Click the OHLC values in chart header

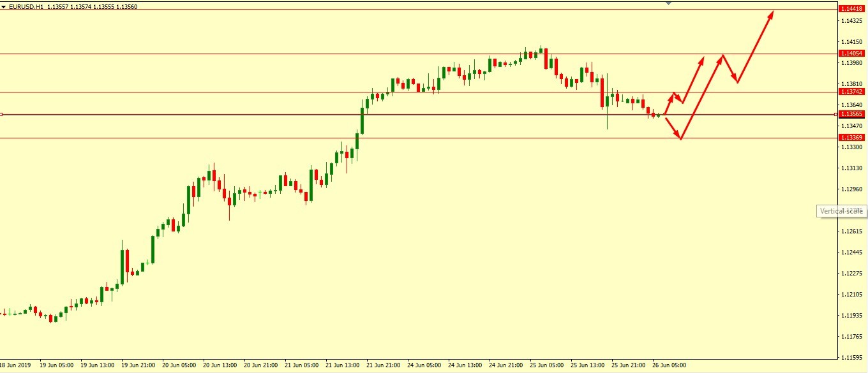(x=92, y=6)
